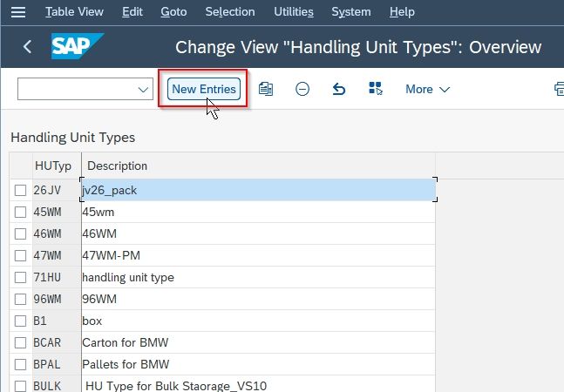Open the hamburger menu icon
The width and height of the screenshot is (564, 392).
[18, 12]
